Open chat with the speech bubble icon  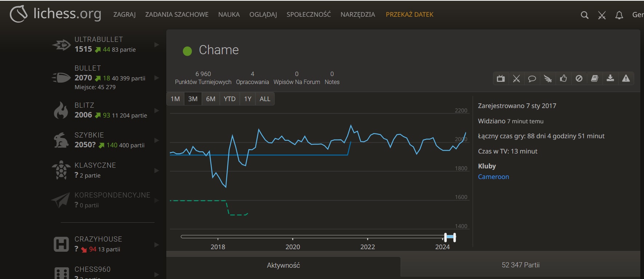tap(532, 79)
